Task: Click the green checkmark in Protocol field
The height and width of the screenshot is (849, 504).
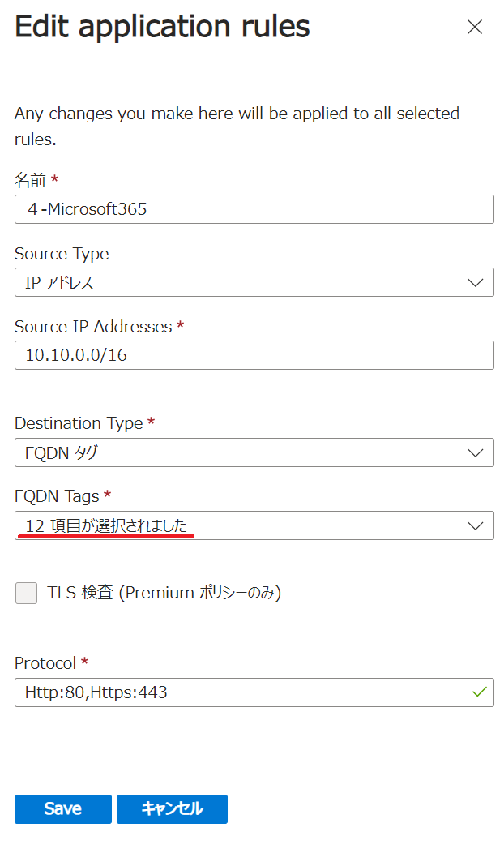Action: click(480, 692)
